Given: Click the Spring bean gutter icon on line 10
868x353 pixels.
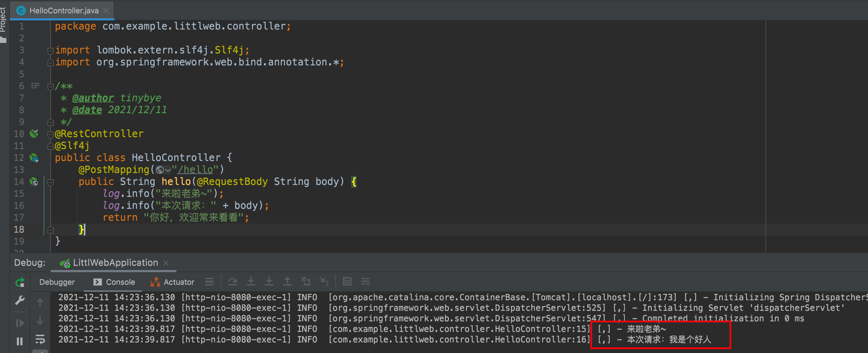Looking at the screenshot, I should (x=34, y=133).
